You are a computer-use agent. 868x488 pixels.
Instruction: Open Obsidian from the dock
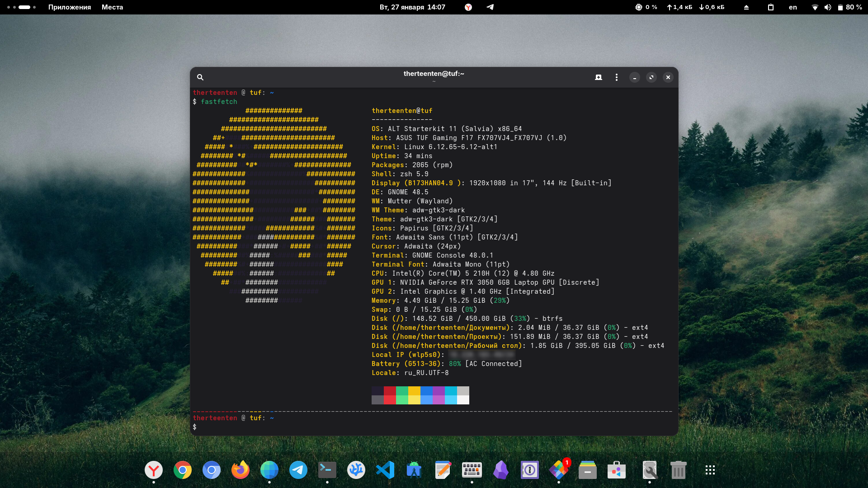tap(501, 470)
